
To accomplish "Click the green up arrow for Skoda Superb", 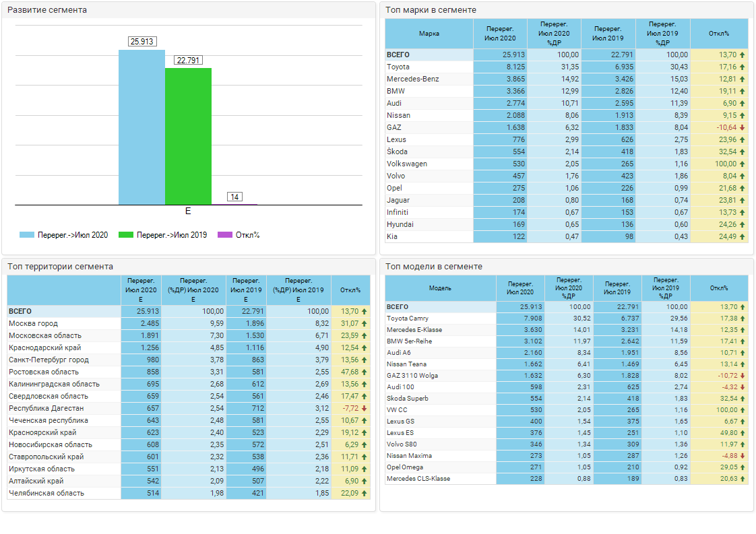I will tap(742, 399).
